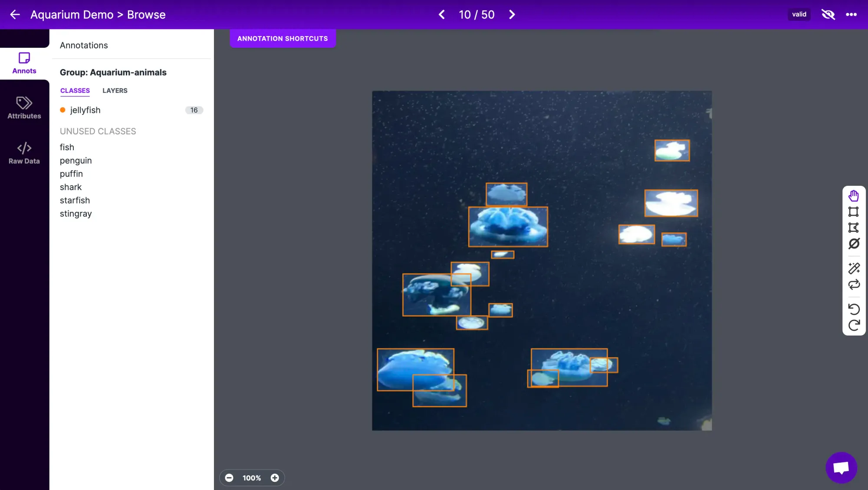Toggle annotation visibility eye icon

click(828, 14)
